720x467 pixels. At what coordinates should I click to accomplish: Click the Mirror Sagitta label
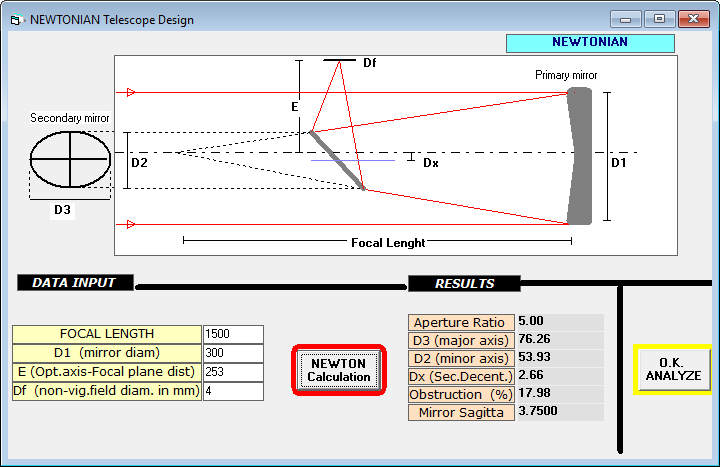[x=461, y=412]
